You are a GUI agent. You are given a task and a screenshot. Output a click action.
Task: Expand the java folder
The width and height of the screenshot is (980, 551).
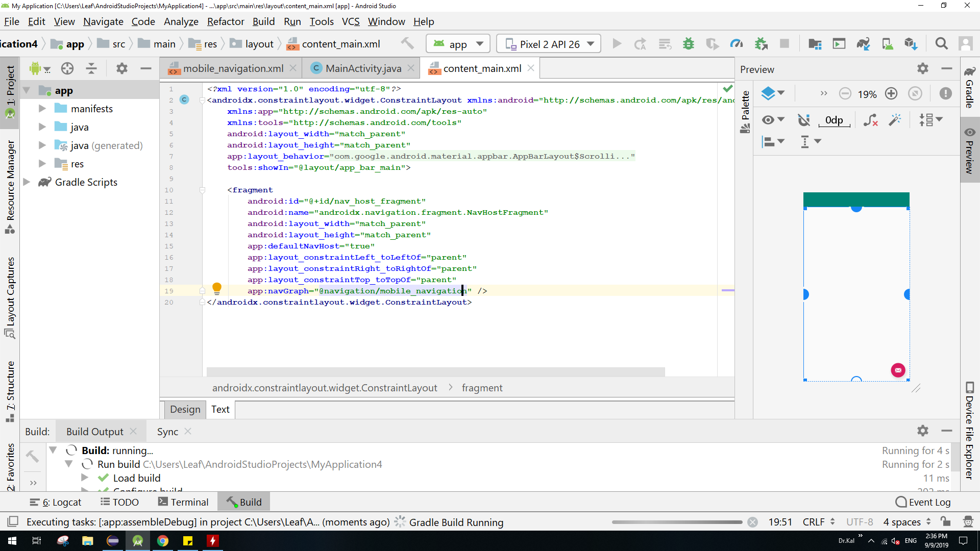click(42, 127)
